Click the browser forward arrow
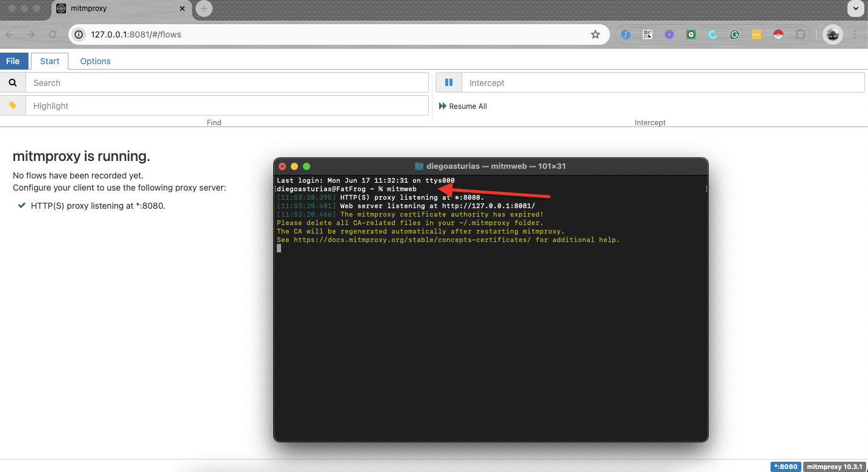 pos(31,34)
